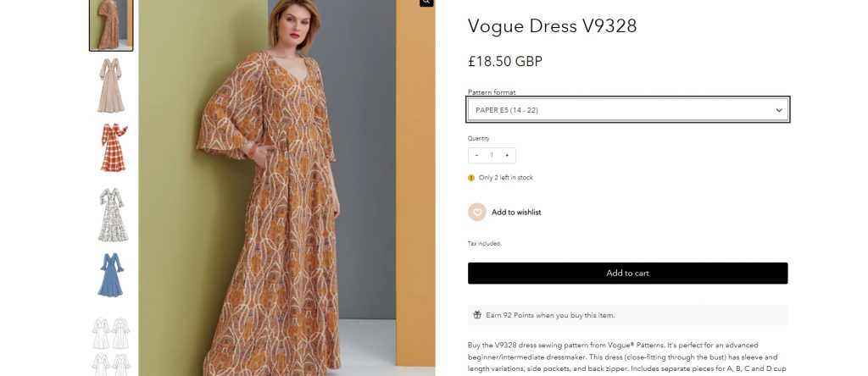
Task: Increase quantity with the plus button
Action: 507,155
